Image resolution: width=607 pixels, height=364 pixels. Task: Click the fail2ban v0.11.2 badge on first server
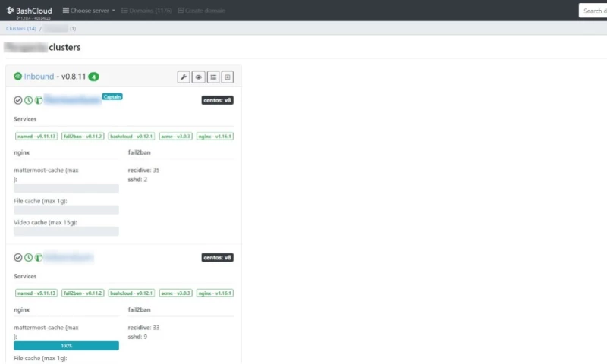(83, 136)
